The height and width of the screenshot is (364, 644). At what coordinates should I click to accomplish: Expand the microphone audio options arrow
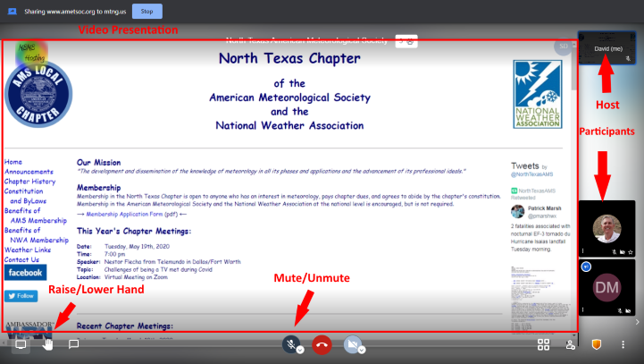pos(301,350)
